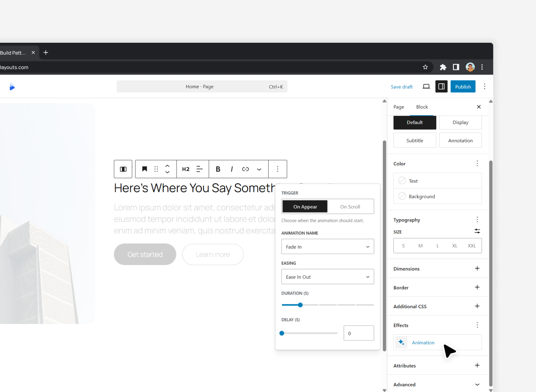Close the settings sidebar
536x392 pixels.
point(479,107)
